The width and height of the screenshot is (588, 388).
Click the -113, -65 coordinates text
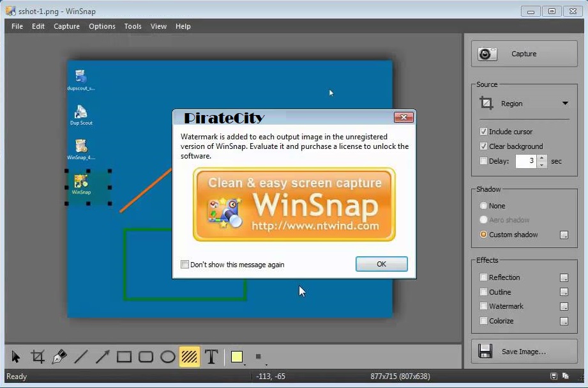[x=270, y=376]
